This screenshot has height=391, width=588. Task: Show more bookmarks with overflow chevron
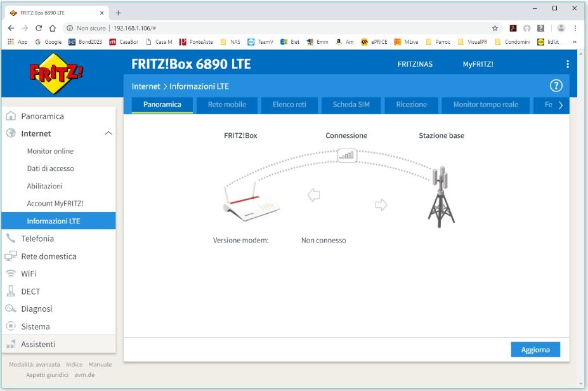(574, 42)
